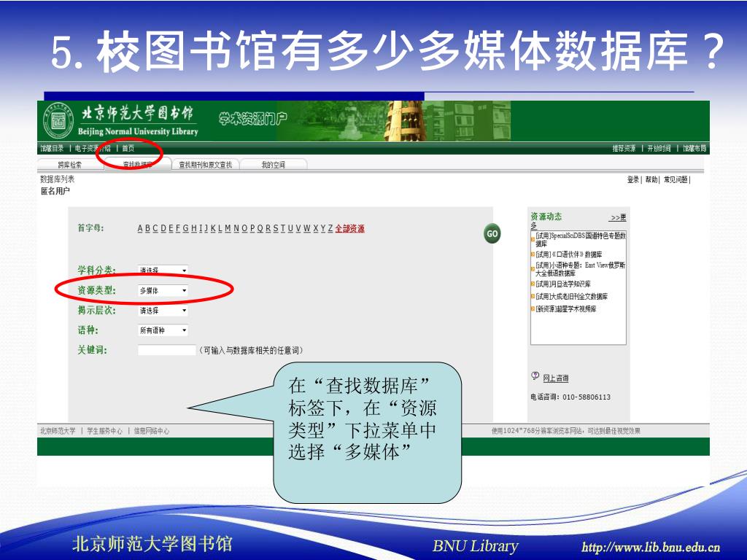Image resolution: width=747 pixels, height=560 pixels.
Task: Click letter C in the 首字母 index
Action: pos(155,228)
